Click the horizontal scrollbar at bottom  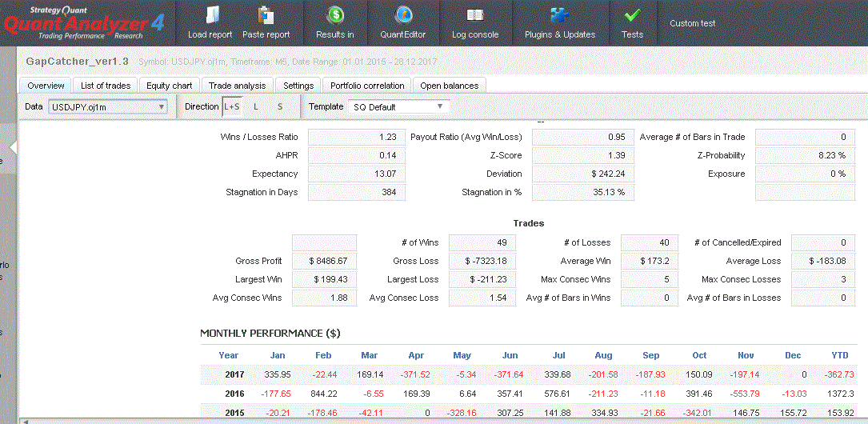[x=443, y=422]
